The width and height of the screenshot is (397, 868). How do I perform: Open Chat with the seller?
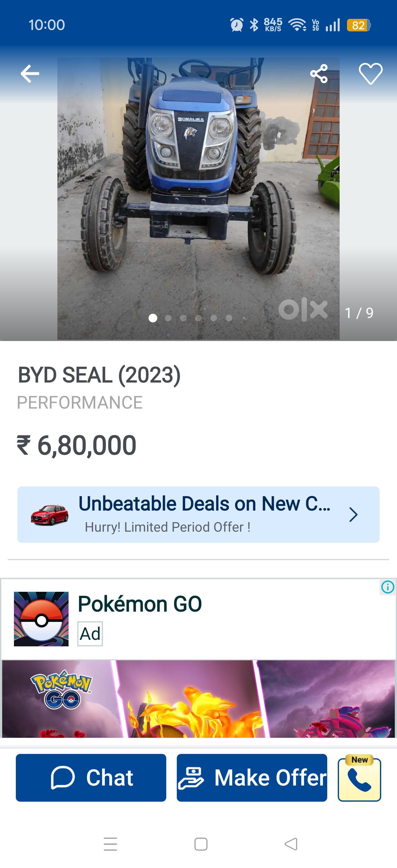91,777
